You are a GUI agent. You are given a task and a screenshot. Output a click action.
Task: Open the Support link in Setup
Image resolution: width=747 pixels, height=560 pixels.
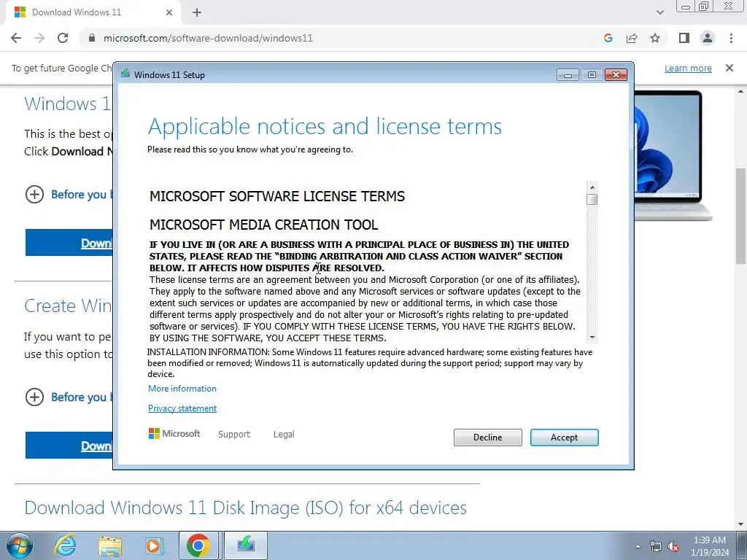(x=234, y=435)
